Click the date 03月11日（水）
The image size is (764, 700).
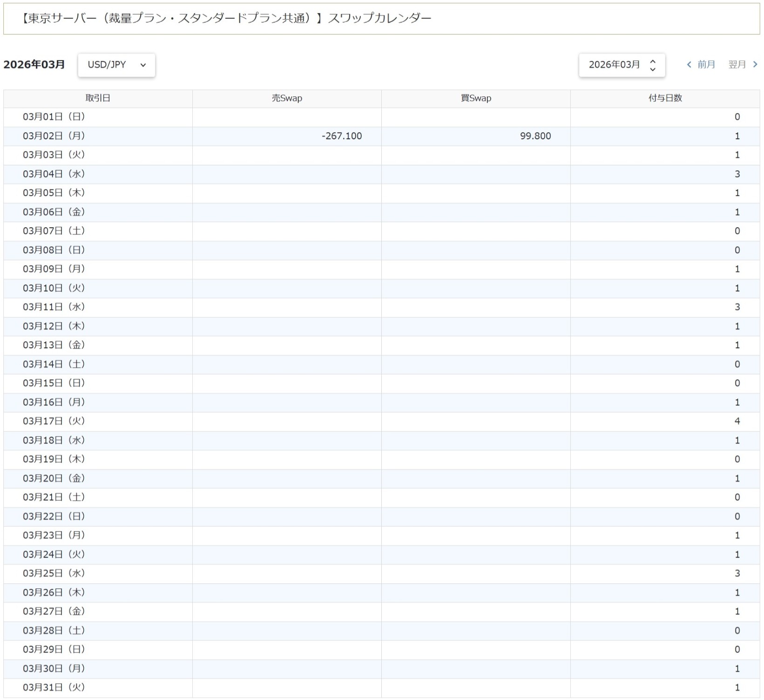[x=54, y=307]
